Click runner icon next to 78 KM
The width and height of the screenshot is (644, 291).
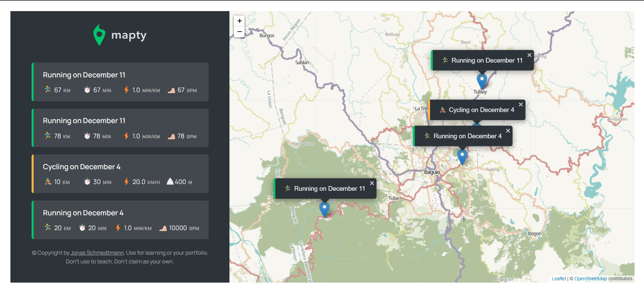coord(48,136)
